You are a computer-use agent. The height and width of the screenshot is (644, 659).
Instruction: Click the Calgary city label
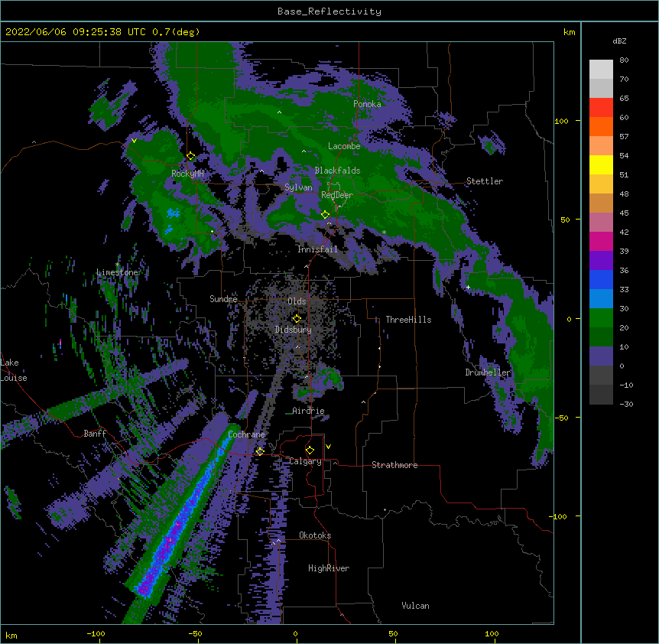(306, 461)
